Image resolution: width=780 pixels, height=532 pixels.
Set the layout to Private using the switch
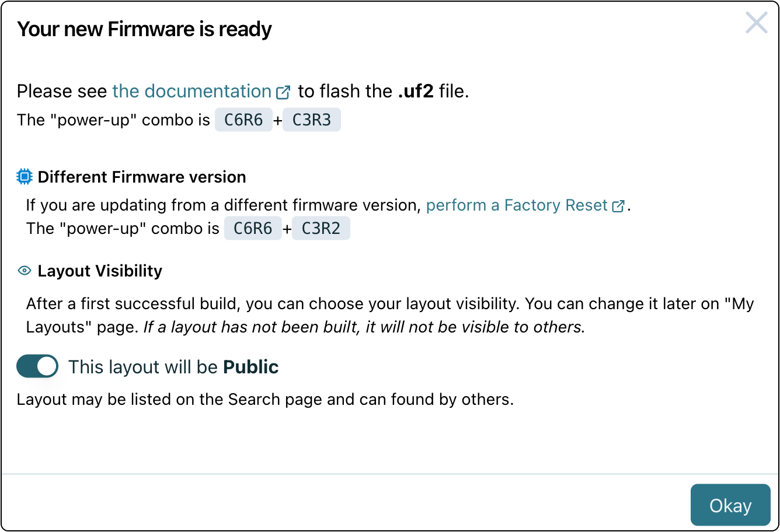pos(37,366)
